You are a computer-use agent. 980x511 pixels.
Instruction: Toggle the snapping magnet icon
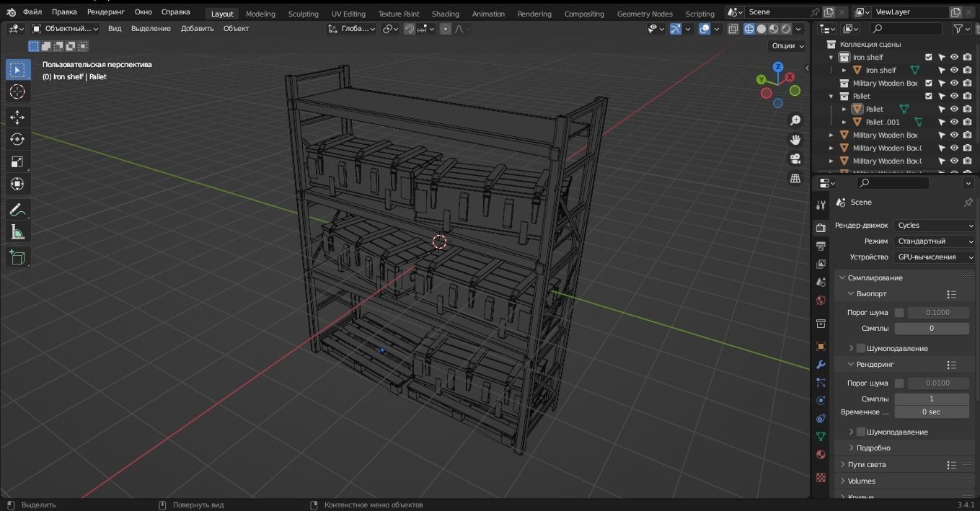(x=409, y=29)
